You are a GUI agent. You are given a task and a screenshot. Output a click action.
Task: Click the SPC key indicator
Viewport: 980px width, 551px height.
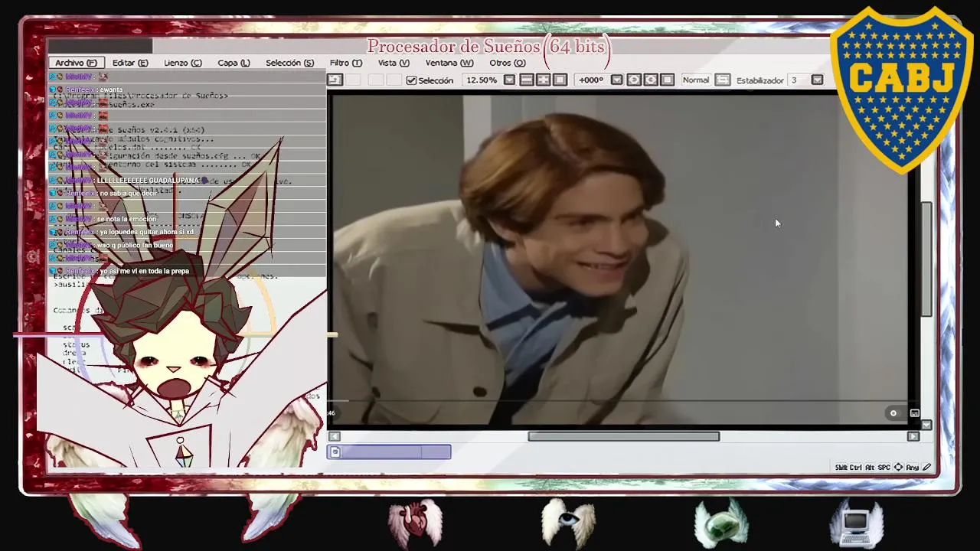tap(884, 468)
